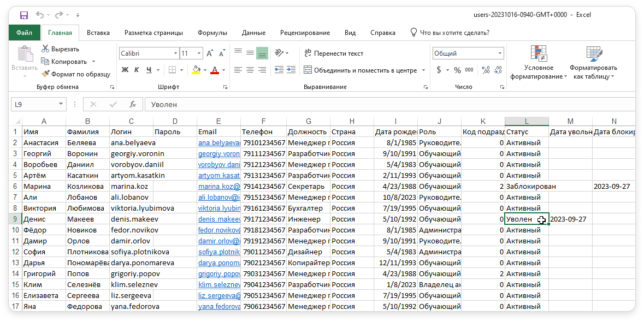
Task: Select cell with Заблокирован status
Action: coord(527,186)
